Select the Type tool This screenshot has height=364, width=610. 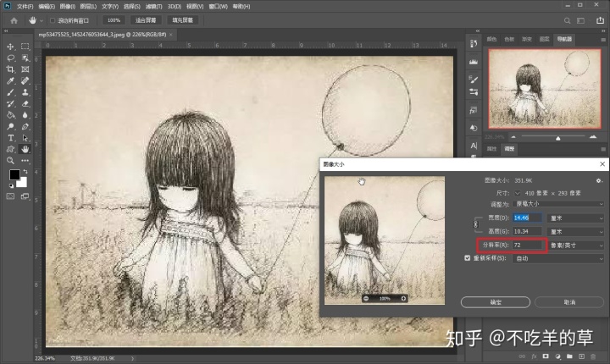pyautogui.click(x=10, y=138)
